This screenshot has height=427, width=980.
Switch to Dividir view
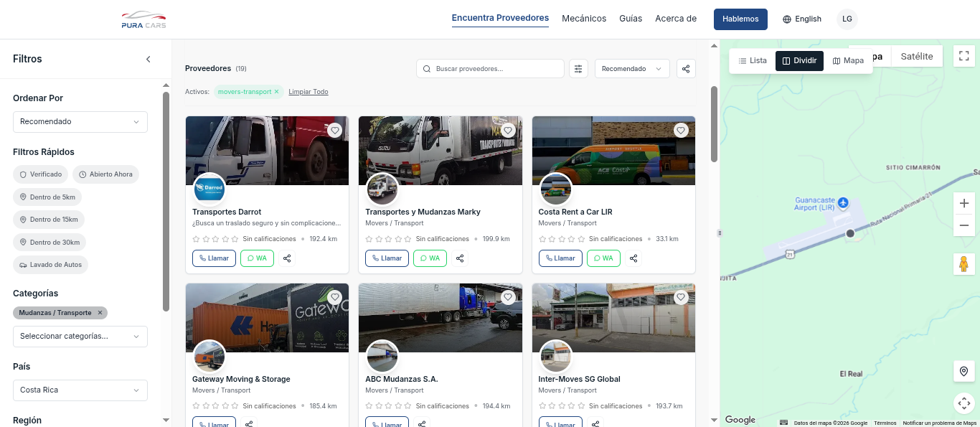click(x=799, y=61)
